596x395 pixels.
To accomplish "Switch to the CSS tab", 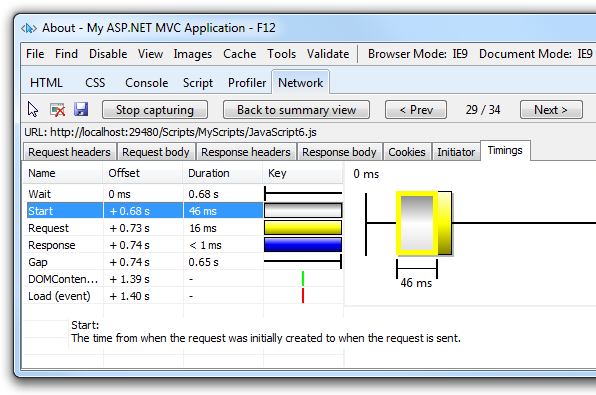I will point(95,83).
